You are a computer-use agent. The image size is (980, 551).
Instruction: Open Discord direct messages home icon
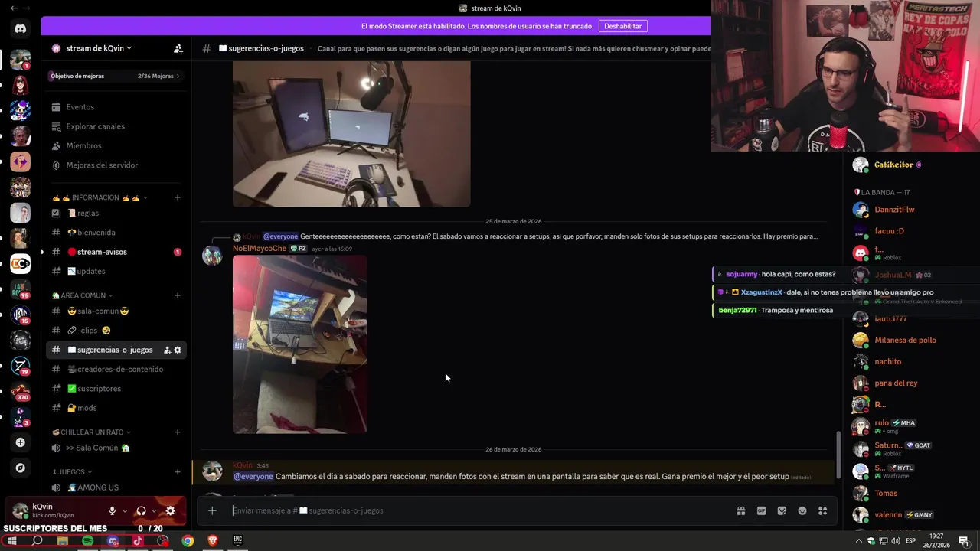[x=20, y=29]
